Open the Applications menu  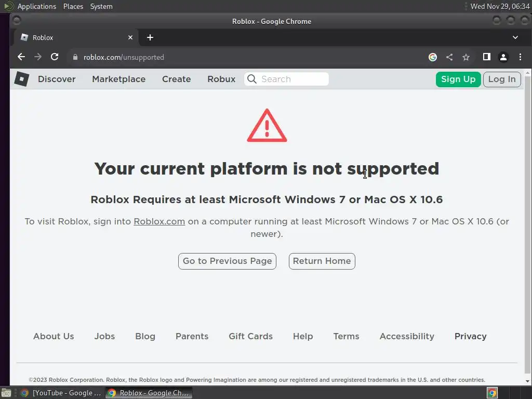pyautogui.click(x=37, y=6)
